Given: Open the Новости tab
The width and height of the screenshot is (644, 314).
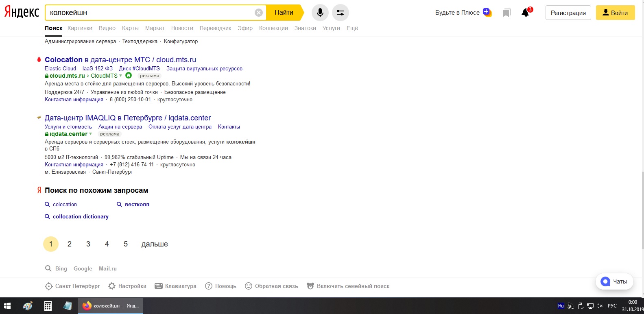Looking at the screenshot, I should coord(182,28).
